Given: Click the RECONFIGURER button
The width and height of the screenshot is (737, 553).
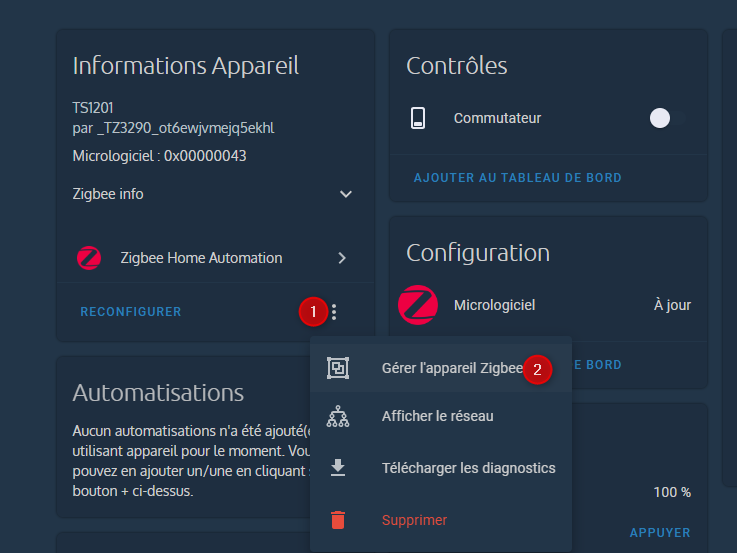Looking at the screenshot, I should pyautogui.click(x=131, y=312).
